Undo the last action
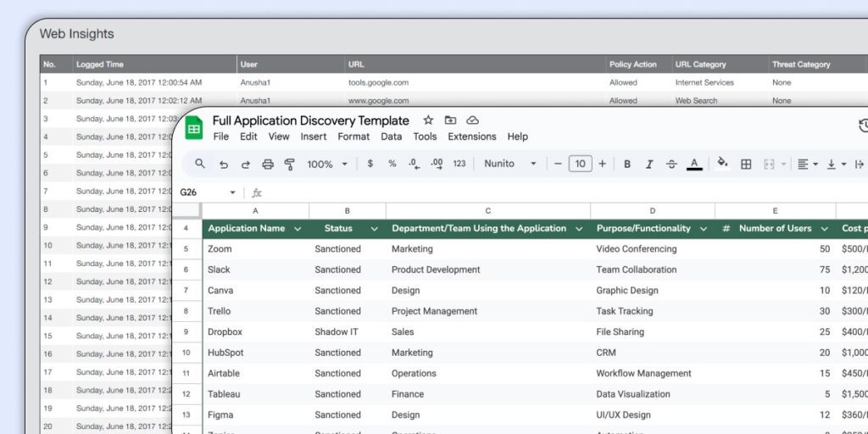The height and width of the screenshot is (434, 868). click(x=223, y=164)
